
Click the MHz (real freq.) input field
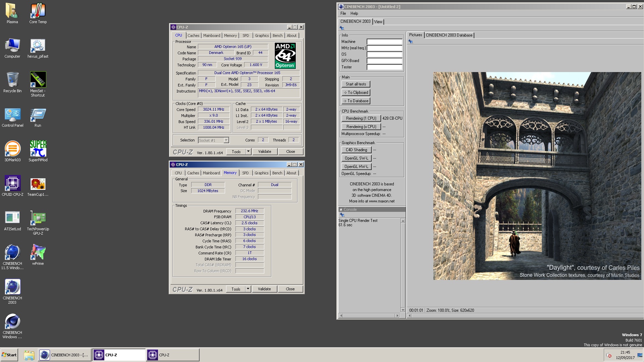click(384, 48)
